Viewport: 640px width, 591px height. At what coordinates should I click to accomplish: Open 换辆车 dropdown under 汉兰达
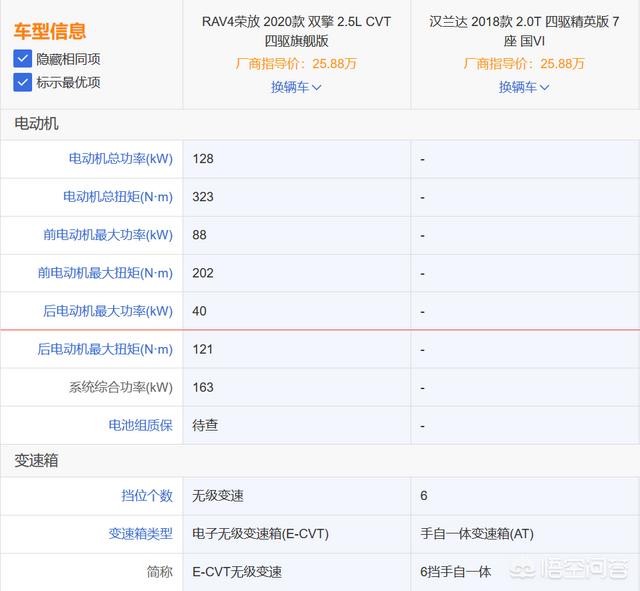click(524, 87)
